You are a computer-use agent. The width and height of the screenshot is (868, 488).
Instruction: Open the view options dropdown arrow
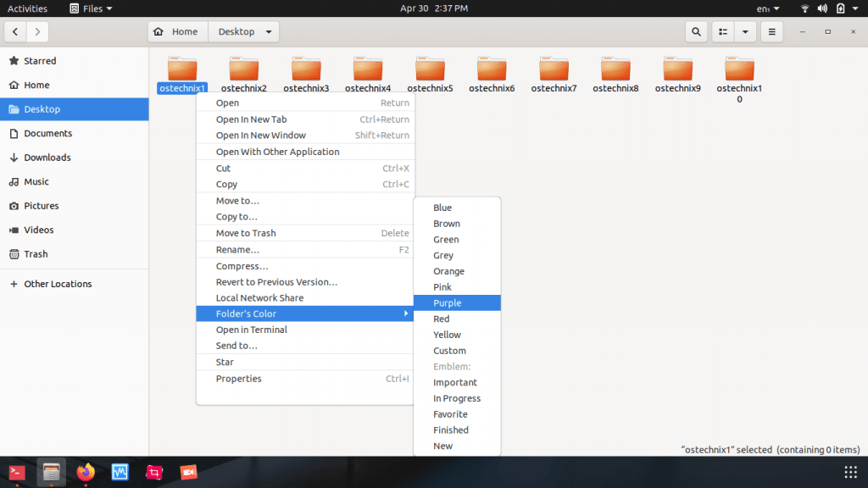[x=744, y=31]
